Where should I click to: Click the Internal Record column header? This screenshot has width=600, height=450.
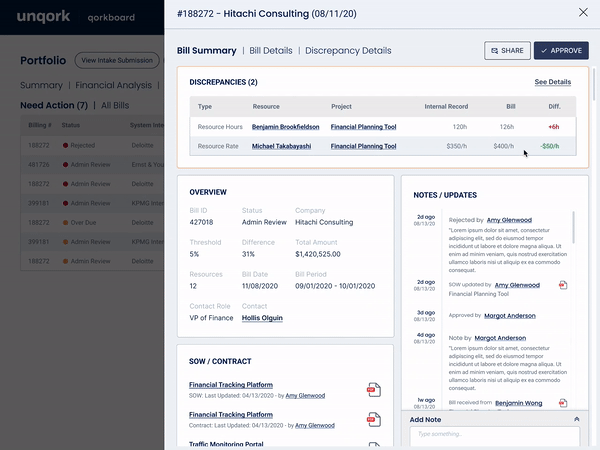point(446,106)
